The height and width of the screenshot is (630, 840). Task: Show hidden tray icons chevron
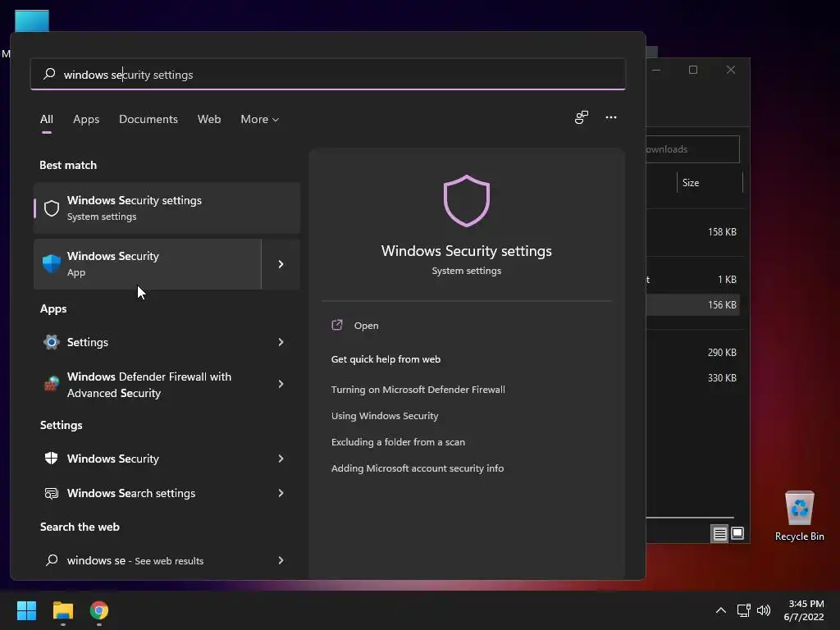coord(721,610)
